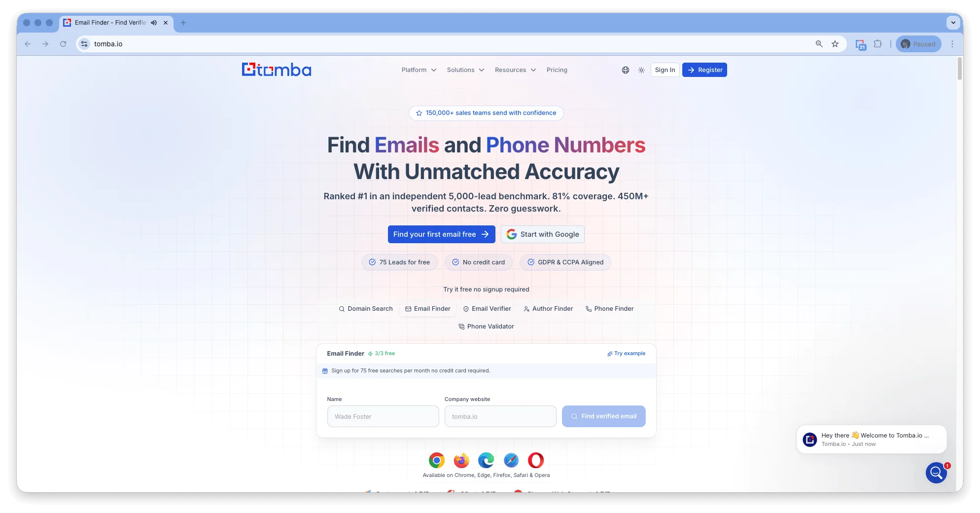The height and width of the screenshot is (513, 980).
Task: Click the page vertical scrollbar
Action: tap(959, 69)
